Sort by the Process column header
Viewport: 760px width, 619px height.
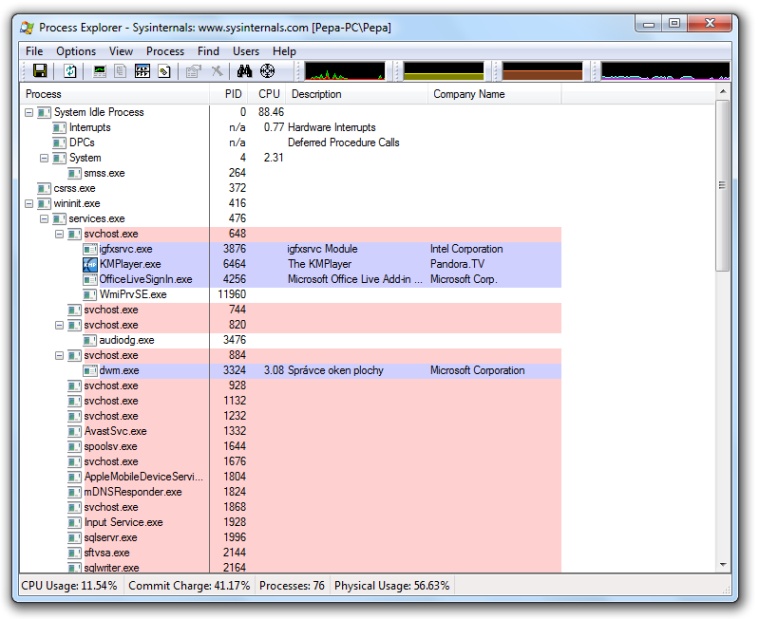(x=115, y=94)
